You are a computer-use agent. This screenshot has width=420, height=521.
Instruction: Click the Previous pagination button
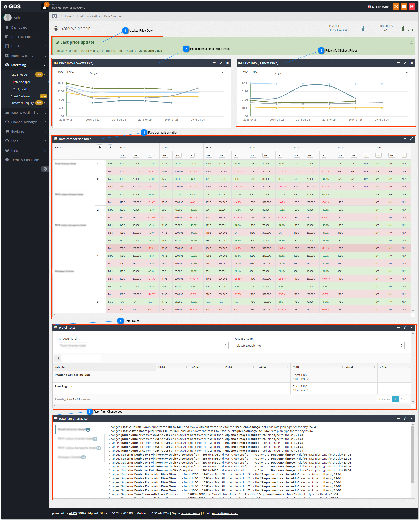pos(385,399)
